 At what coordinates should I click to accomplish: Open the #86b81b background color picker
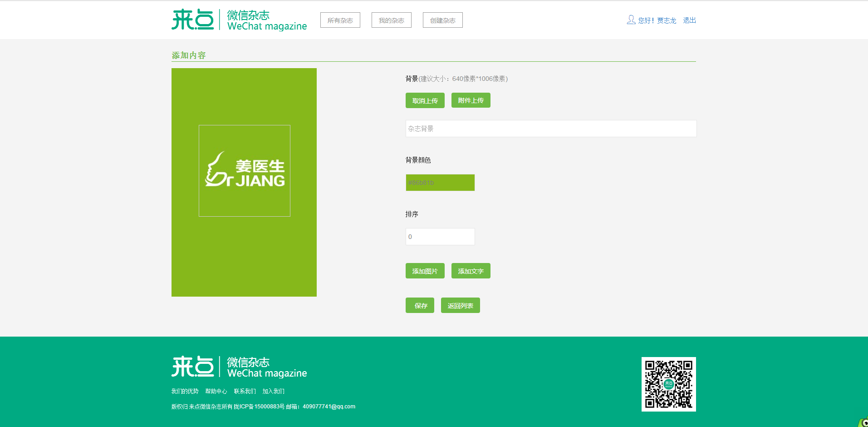click(x=440, y=183)
